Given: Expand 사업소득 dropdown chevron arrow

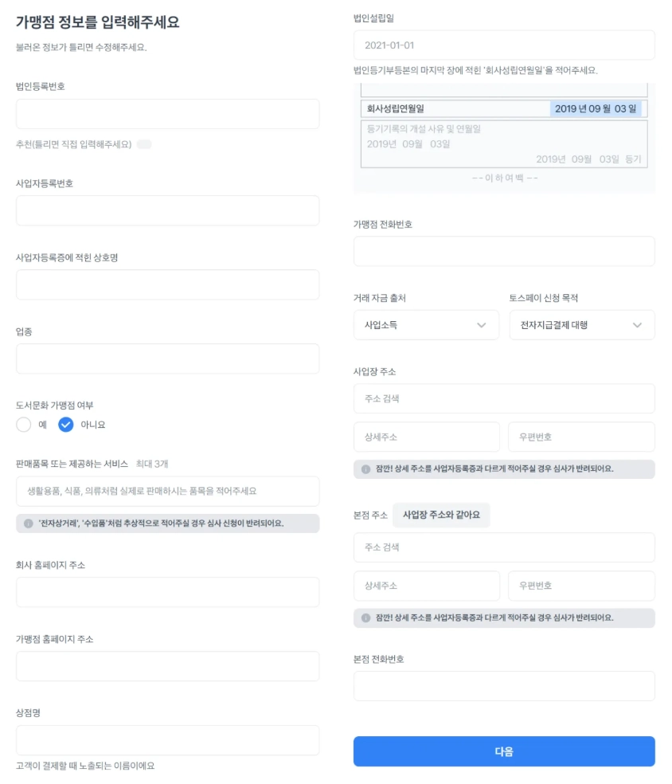Looking at the screenshot, I should pos(481,325).
